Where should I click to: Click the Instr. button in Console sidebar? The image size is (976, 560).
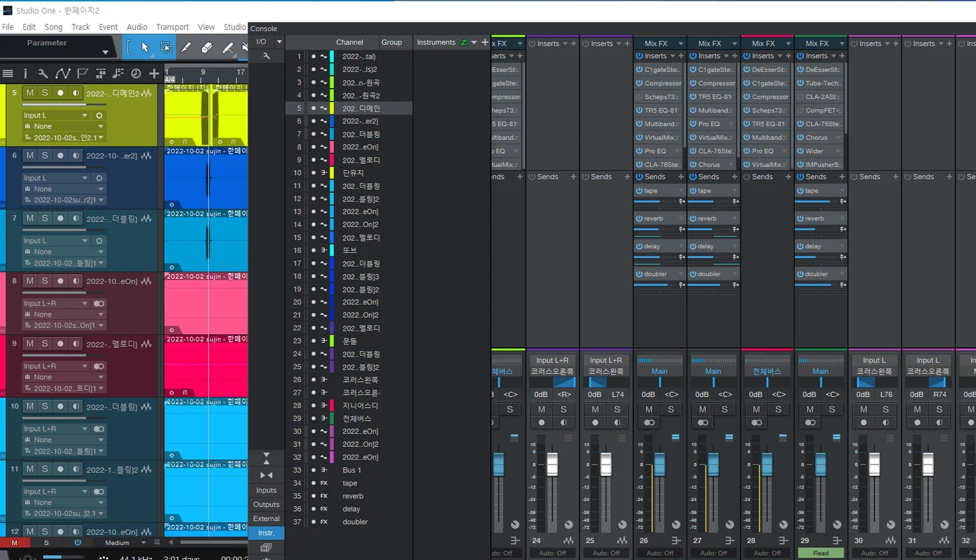click(266, 533)
